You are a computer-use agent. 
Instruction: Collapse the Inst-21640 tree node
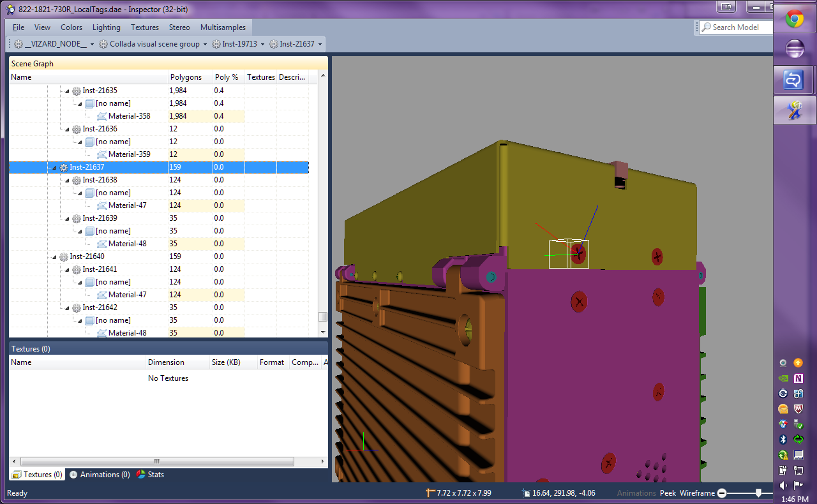click(54, 256)
